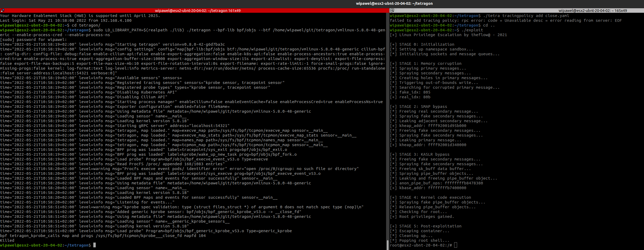Click 'Checking for root...' line
The image size is (644, 250).
tap(419, 212)
